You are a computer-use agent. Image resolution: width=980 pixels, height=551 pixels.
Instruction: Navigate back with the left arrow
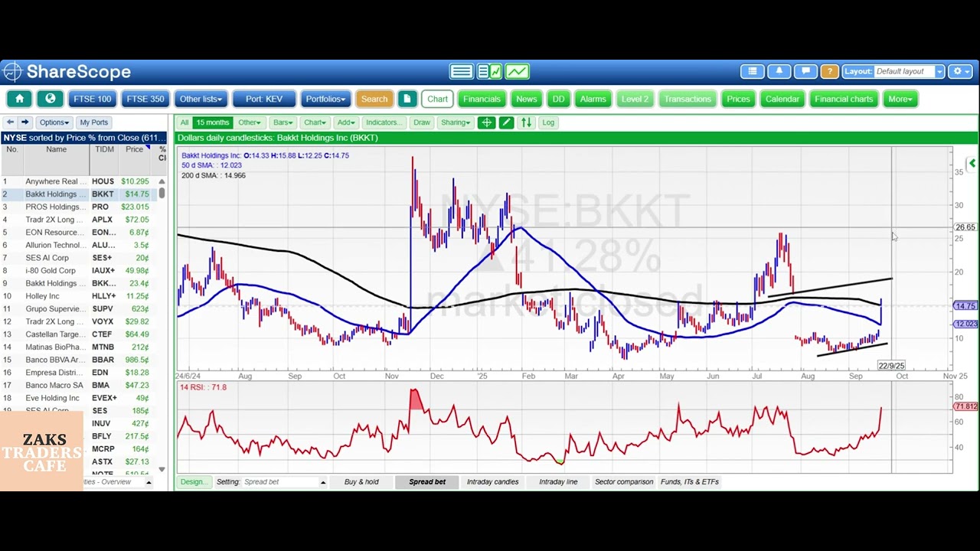(x=10, y=122)
